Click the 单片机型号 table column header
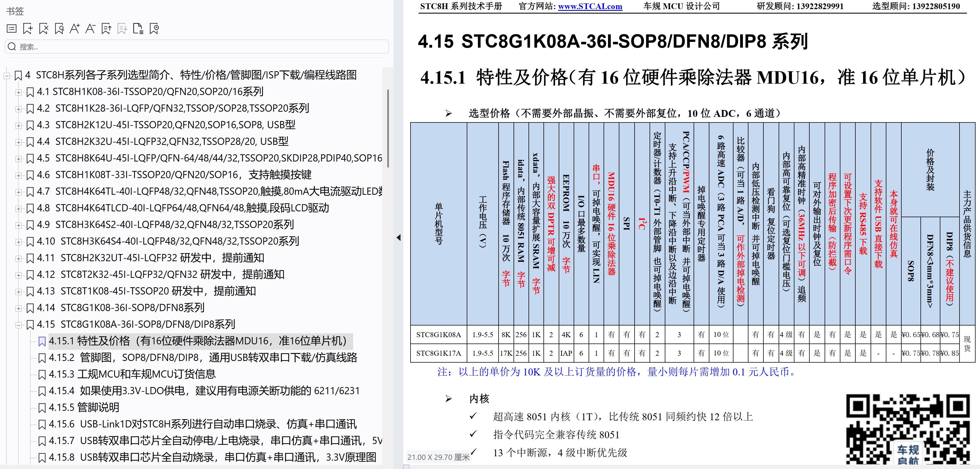The width and height of the screenshot is (980, 469). (x=439, y=224)
